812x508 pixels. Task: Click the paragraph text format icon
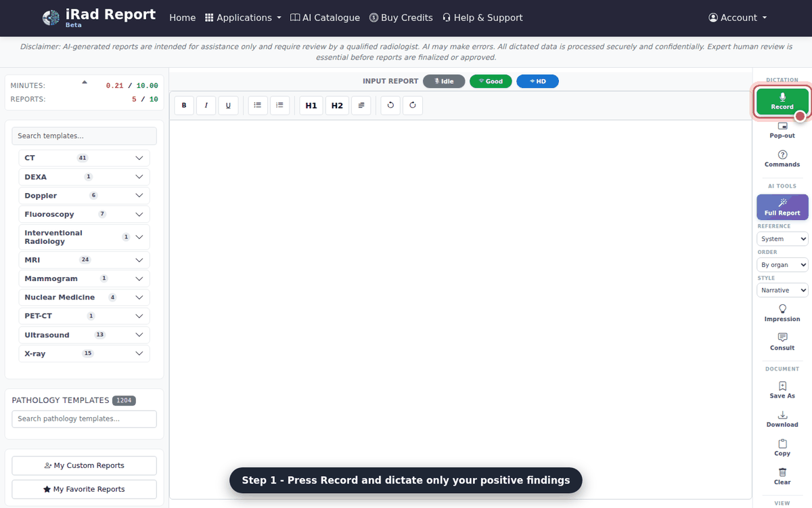click(x=361, y=105)
